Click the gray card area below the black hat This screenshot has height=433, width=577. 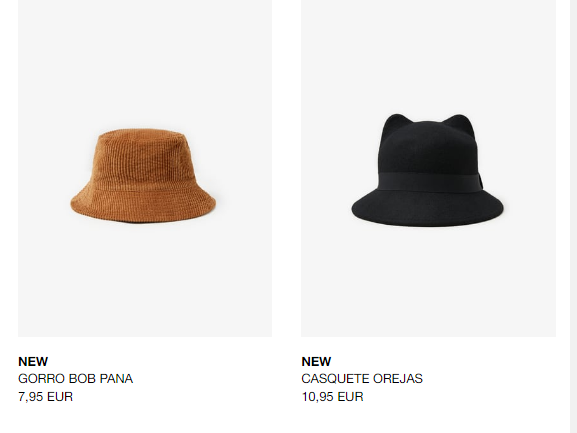click(428, 281)
